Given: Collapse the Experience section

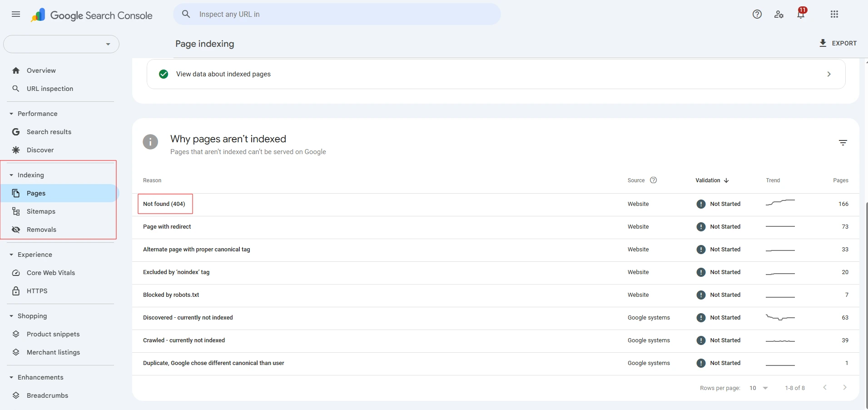Looking at the screenshot, I should tap(11, 255).
